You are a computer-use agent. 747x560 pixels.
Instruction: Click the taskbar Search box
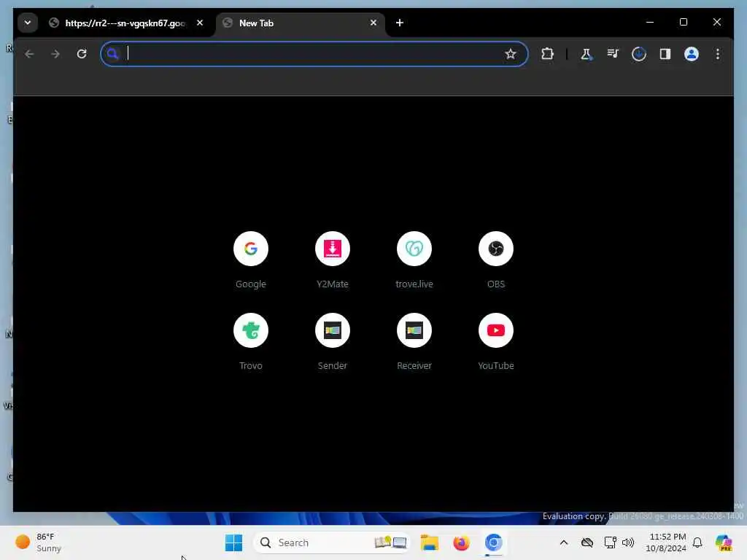pyautogui.click(x=332, y=542)
